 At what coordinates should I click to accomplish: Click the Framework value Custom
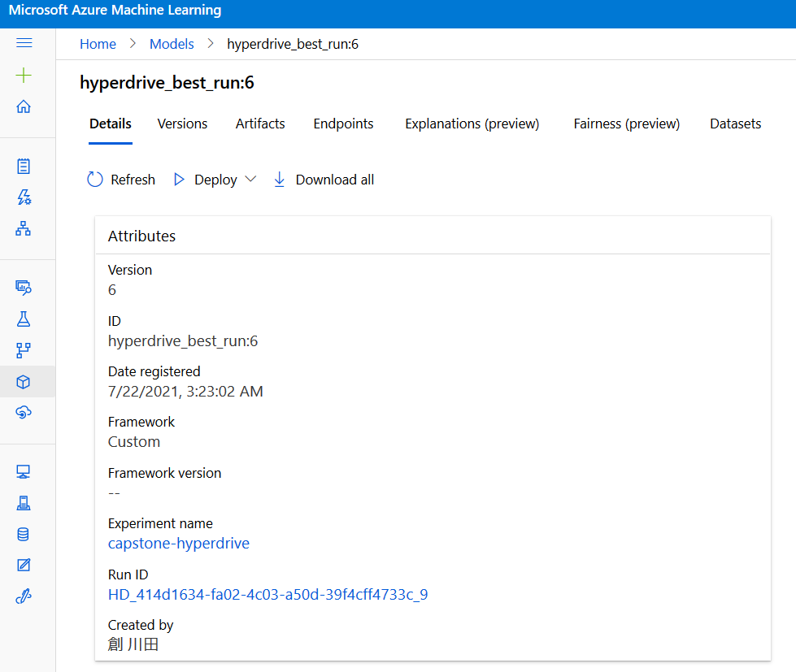point(134,442)
